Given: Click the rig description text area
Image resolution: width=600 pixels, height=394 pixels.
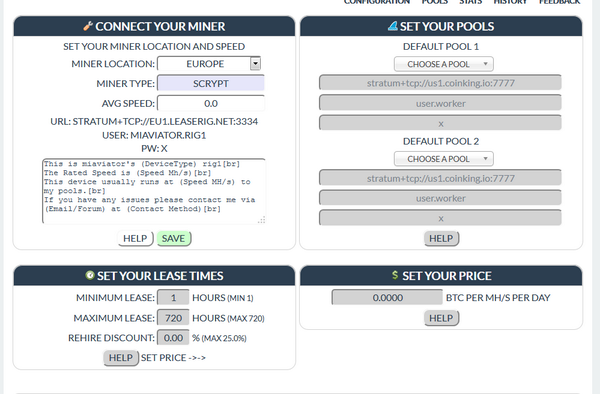Looking at the screenshot, I should (154, 191).
